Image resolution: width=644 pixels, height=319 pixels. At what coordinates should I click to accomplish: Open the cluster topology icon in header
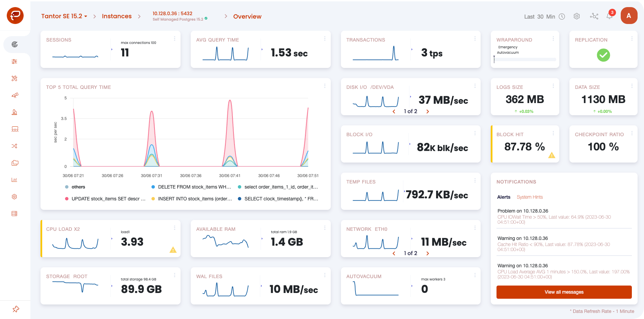594,16
